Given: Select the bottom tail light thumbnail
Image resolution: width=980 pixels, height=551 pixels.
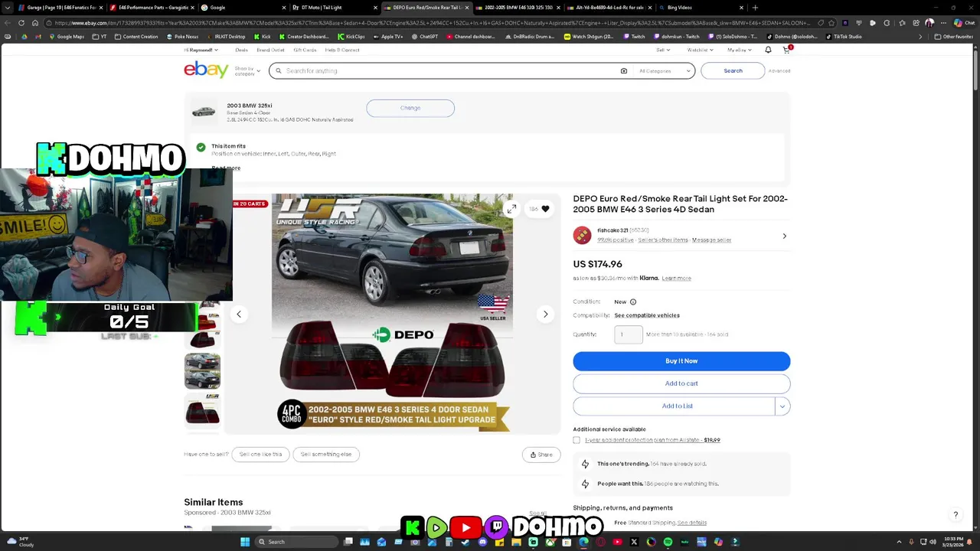Looking at the screenshot, I should click(x=202, y=411).
